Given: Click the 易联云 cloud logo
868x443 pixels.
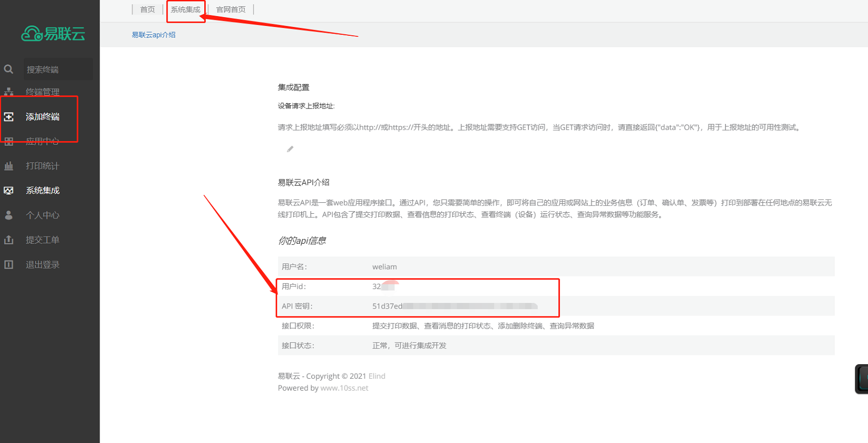Looking at the screenshot, I should 53,34.
